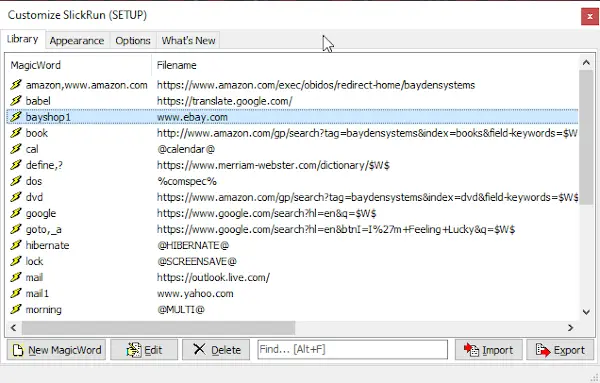Select the dvd MagicWord text

pyautogui.click(x=34, y=197)
